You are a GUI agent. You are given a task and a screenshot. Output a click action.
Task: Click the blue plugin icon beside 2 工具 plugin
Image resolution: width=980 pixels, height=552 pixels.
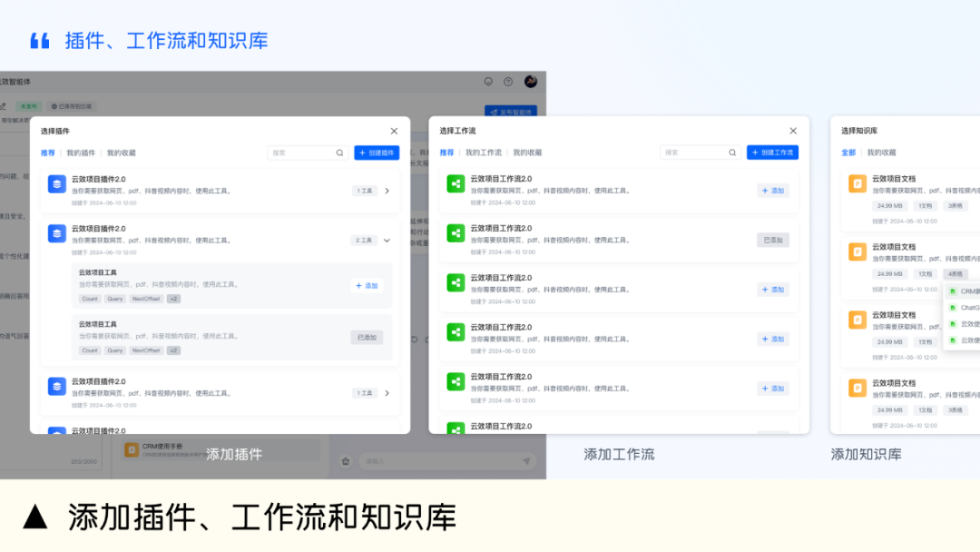(57, 234)
